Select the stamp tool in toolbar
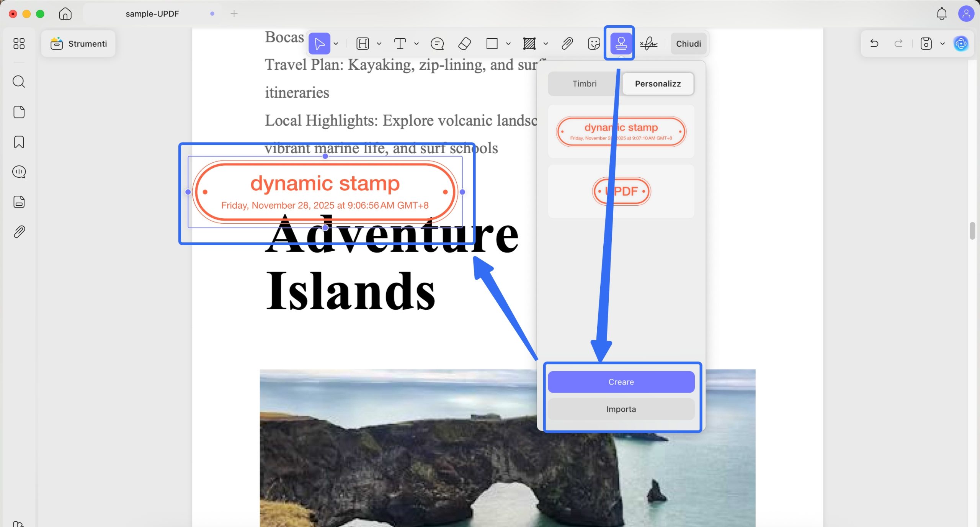The height and width of the screenshot is (527, 980). tap(621, 43)
